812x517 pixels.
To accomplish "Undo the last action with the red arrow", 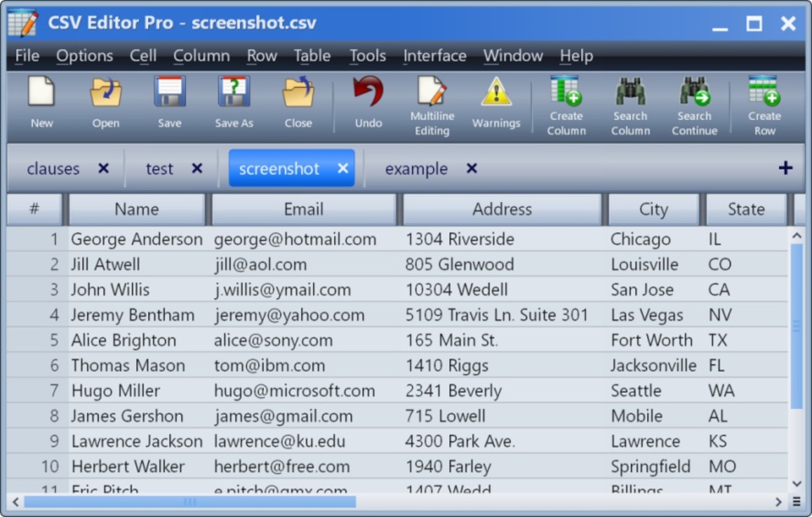I will pyautogui.click(x=368, y=92).
